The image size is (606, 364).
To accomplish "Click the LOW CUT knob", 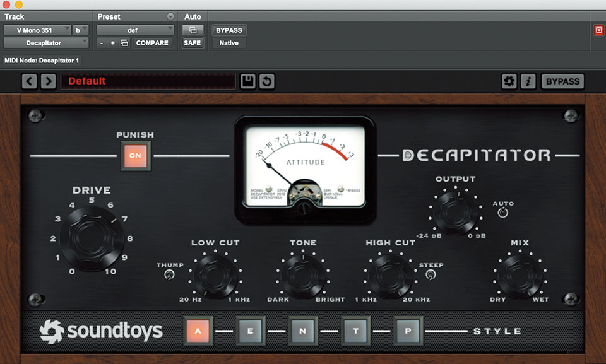I will click(215, 276).
